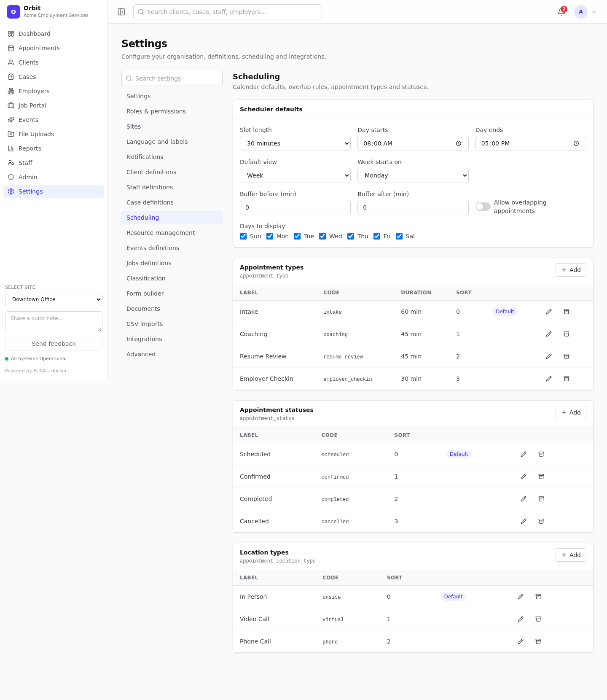Click the Orbit logo icon
The width and height of the screenshot is (607, 700).
pos(13,12)
